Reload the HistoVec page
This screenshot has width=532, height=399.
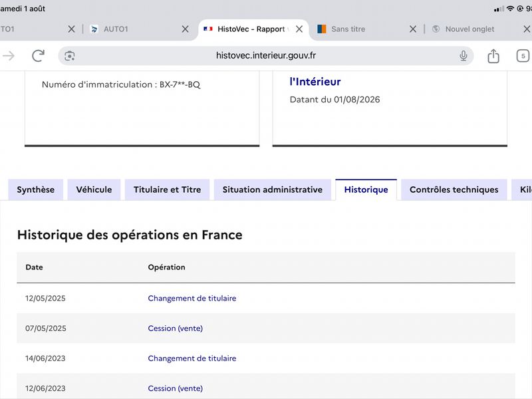coord(38,56)
